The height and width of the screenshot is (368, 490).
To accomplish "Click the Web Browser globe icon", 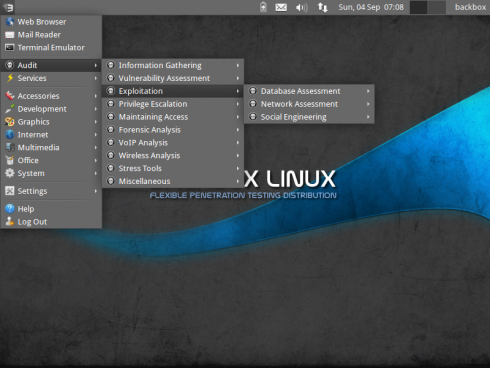I will coord(10,22).
